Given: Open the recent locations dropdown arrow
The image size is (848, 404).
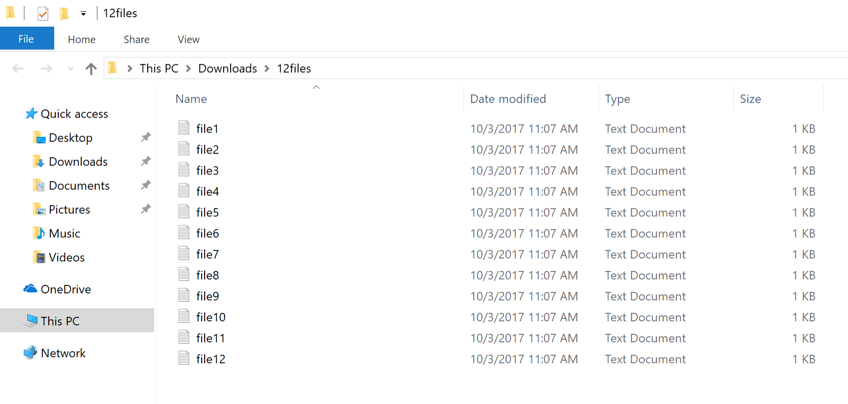Looking at the screenshot, I should (70, 69).
